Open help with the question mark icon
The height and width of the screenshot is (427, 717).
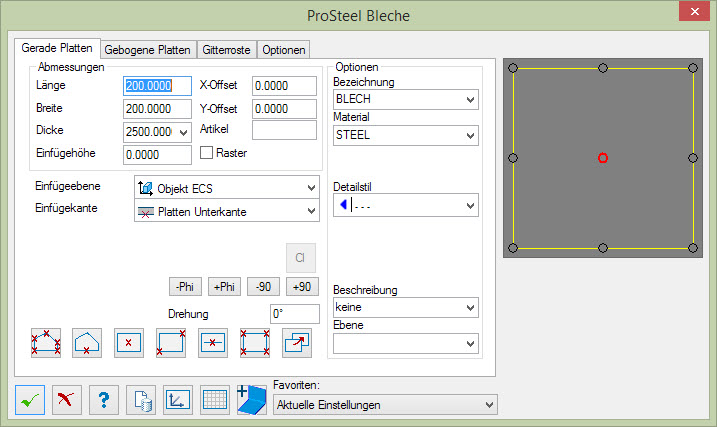click(x=104, y=400)
